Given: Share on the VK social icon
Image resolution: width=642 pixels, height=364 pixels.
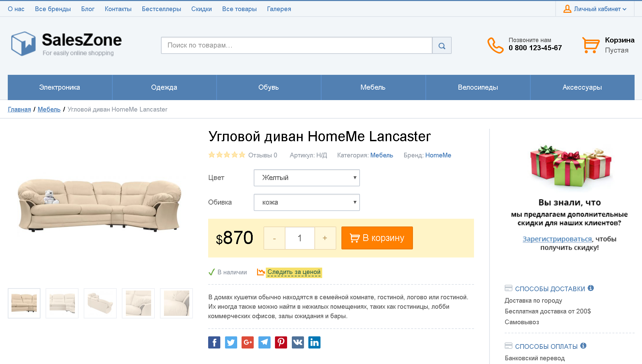Looking at the screenshot, I should [x=298, y=342].
